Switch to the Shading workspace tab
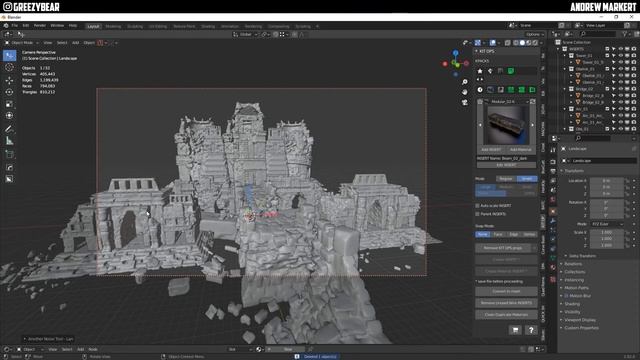 pos(208,26)
